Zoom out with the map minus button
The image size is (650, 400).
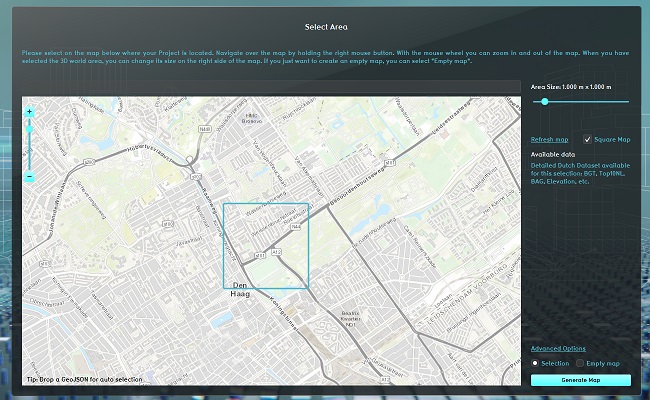[x=30, y=177]
